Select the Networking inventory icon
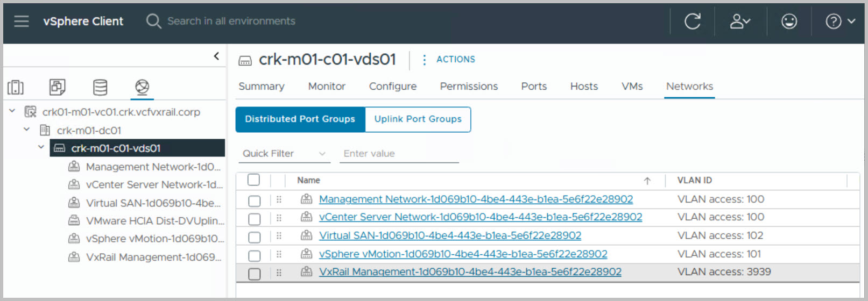Viewport: 868px width, 301px height. click(142, 87)
